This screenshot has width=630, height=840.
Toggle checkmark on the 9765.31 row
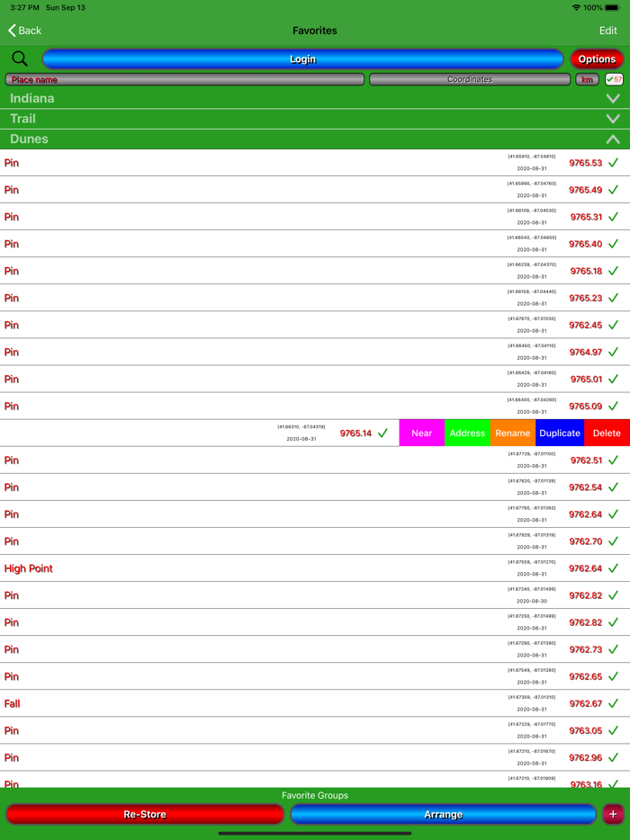614,217
